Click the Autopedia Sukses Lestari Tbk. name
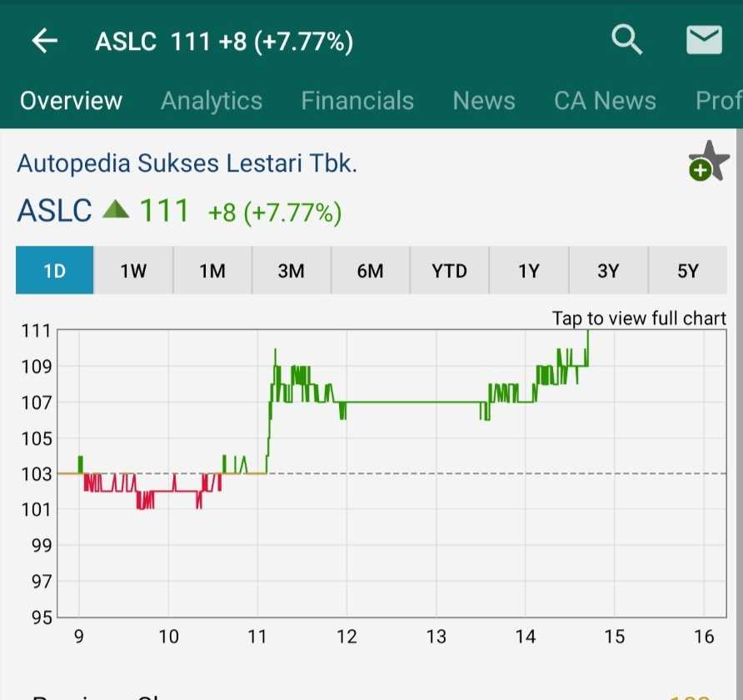743x700 pixels. 187,162
